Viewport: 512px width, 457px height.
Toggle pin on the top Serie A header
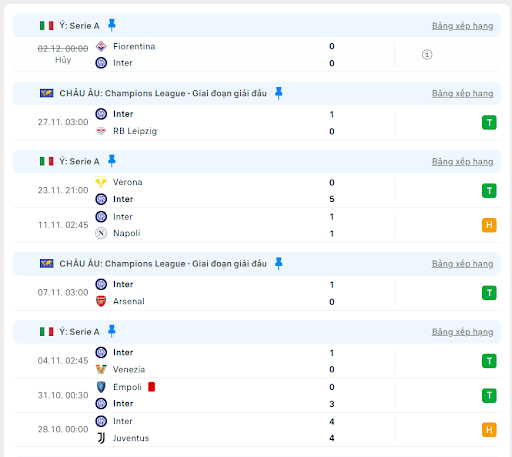[x=112, y=25]
